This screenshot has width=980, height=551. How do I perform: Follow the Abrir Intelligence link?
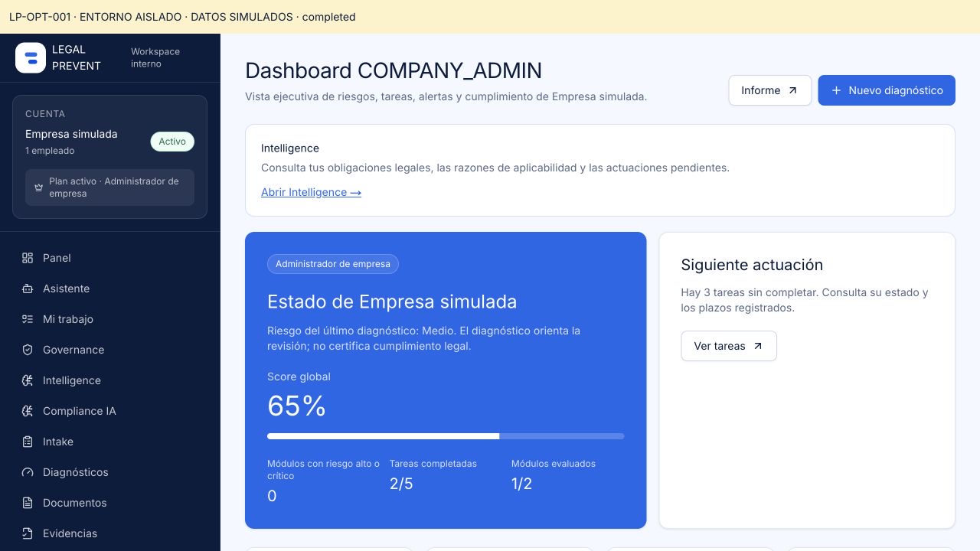311,192
